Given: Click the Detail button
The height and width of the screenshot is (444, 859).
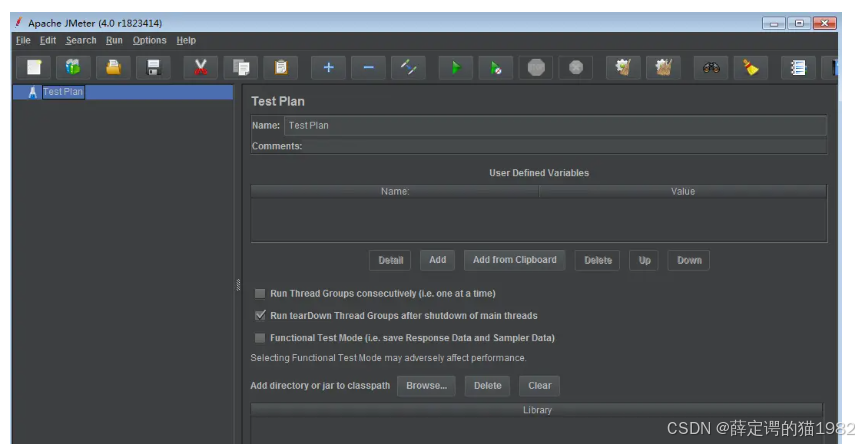Looking at the screenshot, I should (390, 260).
